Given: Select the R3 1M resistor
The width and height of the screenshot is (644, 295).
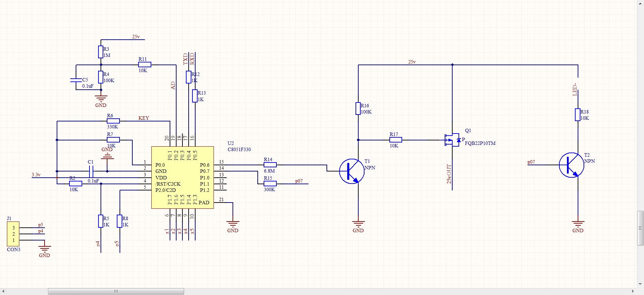Looking at the screenshot, I should pos(101,52).
